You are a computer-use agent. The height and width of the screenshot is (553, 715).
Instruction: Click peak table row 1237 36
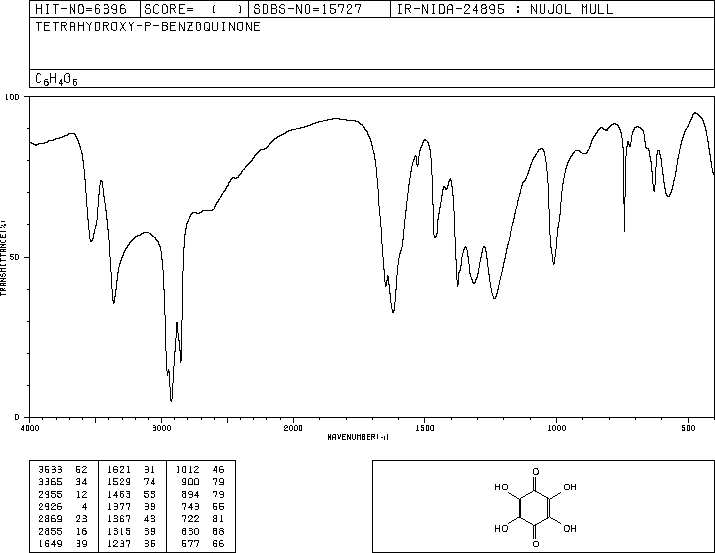[131, 544]
